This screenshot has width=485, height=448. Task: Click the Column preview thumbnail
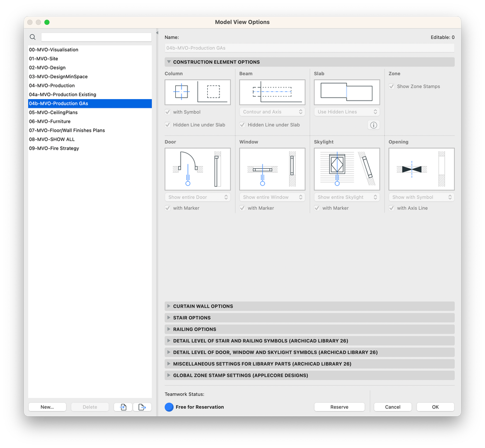click(x=198, y=92)
